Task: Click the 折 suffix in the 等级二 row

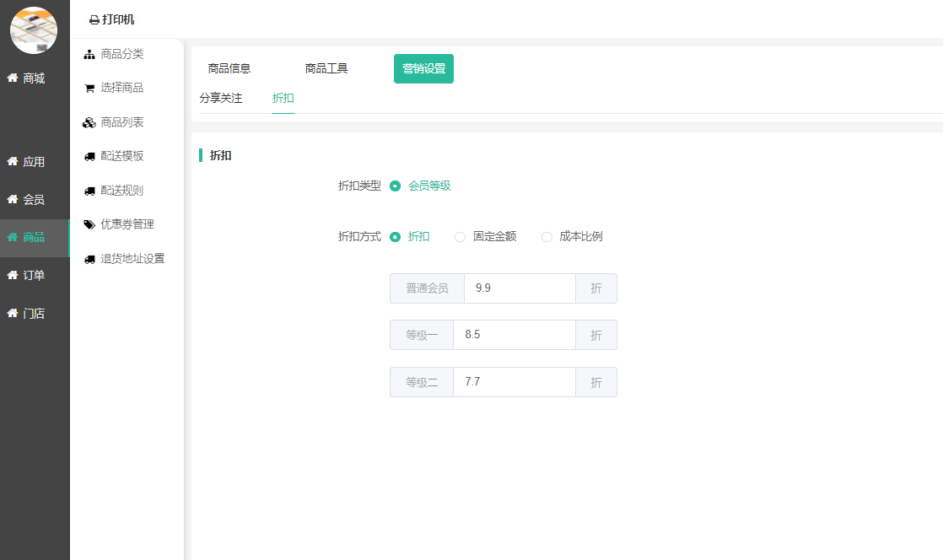Action: tap(596, 382)
